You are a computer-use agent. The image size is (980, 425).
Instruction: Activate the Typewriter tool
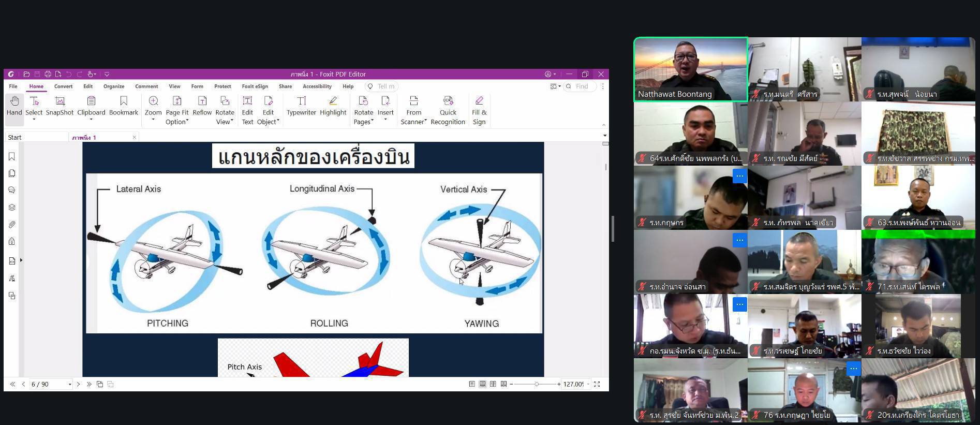[301, 106]
